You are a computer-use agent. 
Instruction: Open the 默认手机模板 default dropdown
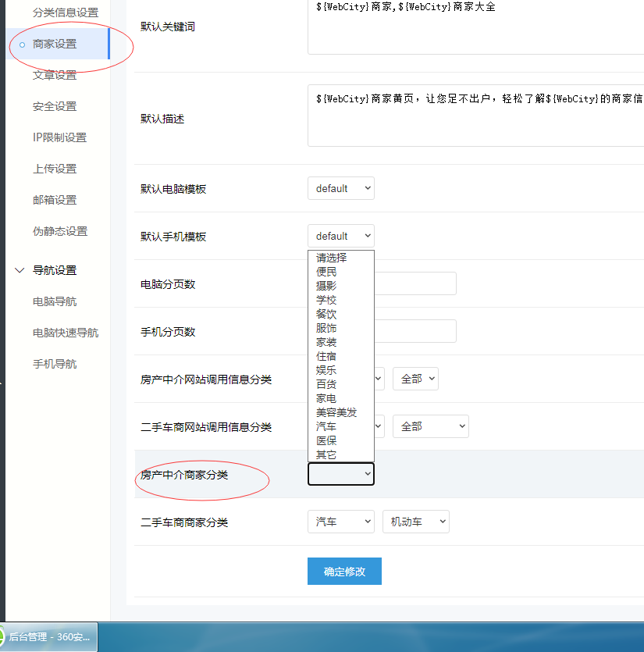[x=340, y=236]
